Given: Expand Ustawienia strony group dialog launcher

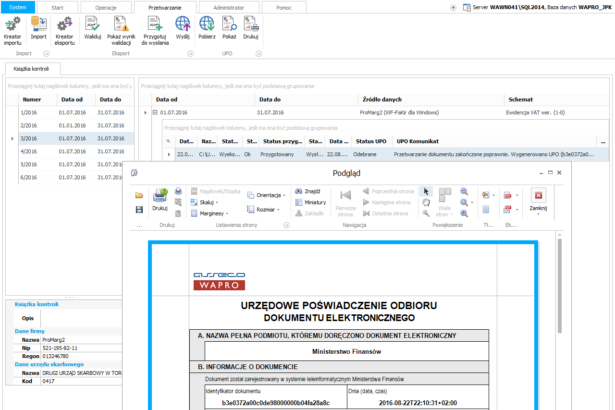Looking at the screenshot, I should [287, 225].
